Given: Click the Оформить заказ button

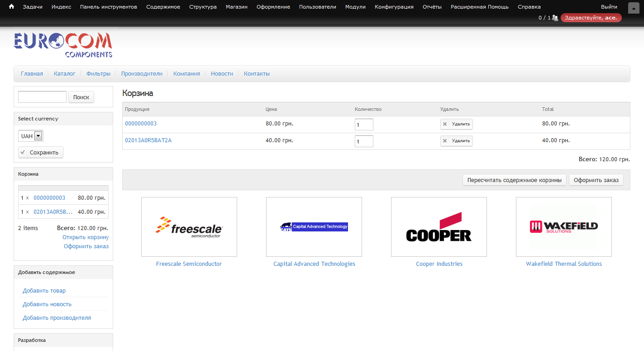Looking at the screenshot, I should coord(596,180).
